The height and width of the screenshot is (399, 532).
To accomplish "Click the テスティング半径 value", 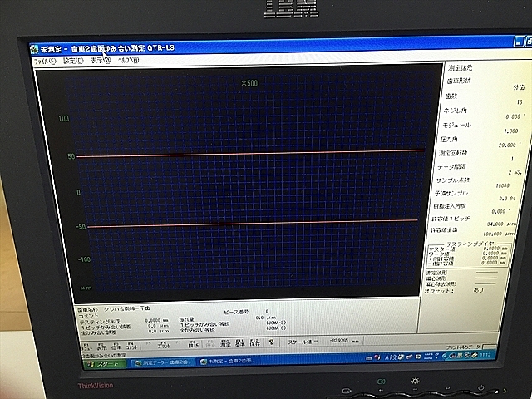I will [156, 321].
